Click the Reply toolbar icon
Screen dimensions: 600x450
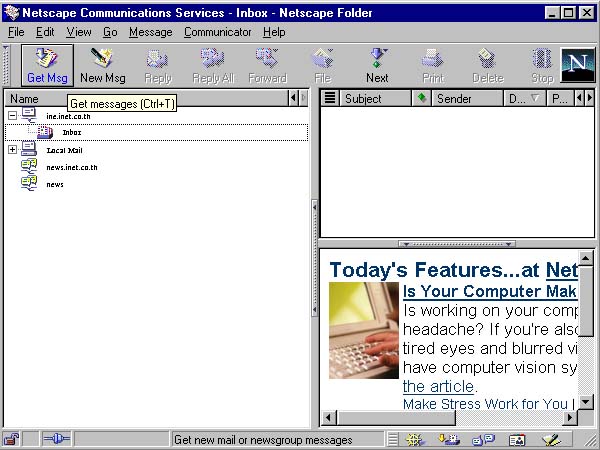coord(158,65)
